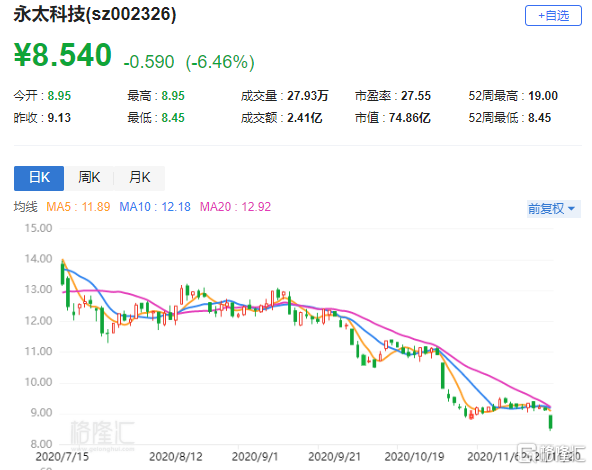The width and height of the screenshot is (592, 470).
Task: Switch to the 周K weekly chart tab
Action: pyautogui.click(x=89, y=178)
